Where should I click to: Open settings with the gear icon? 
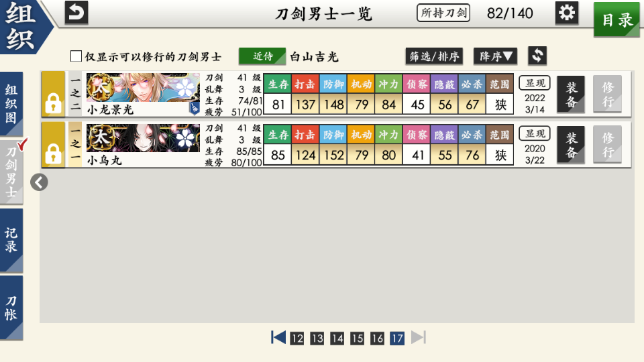click(567, 13)
